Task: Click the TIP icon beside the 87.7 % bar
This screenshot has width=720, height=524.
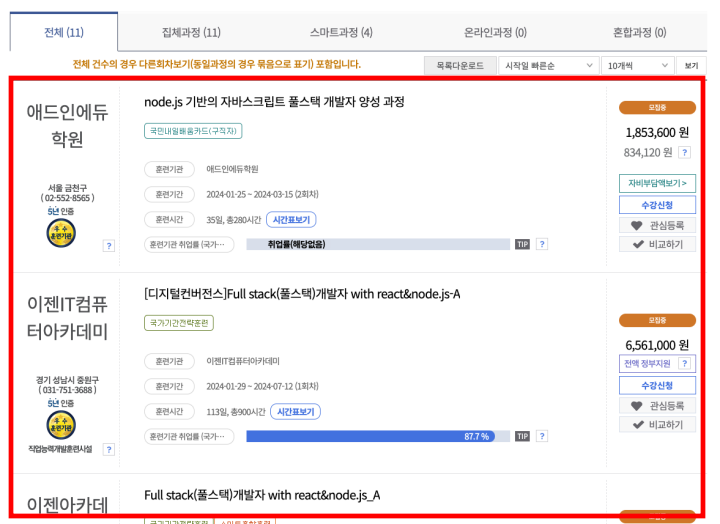Action: click(x=523, y=436)
